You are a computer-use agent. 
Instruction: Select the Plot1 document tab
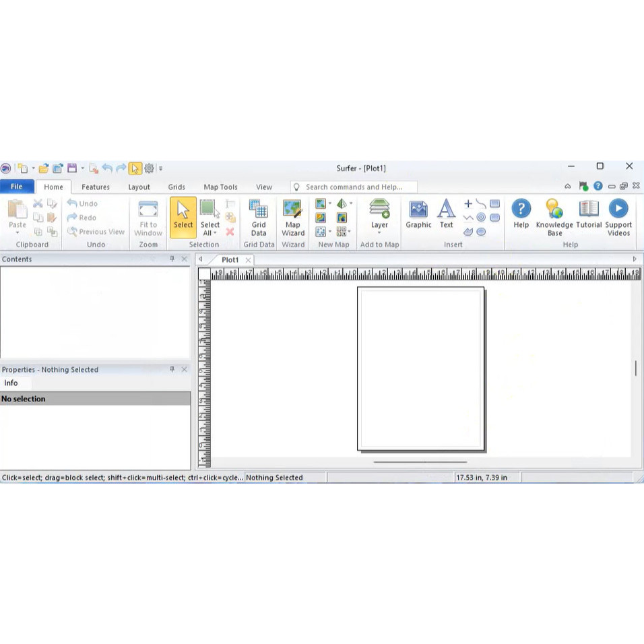[230, 259]
